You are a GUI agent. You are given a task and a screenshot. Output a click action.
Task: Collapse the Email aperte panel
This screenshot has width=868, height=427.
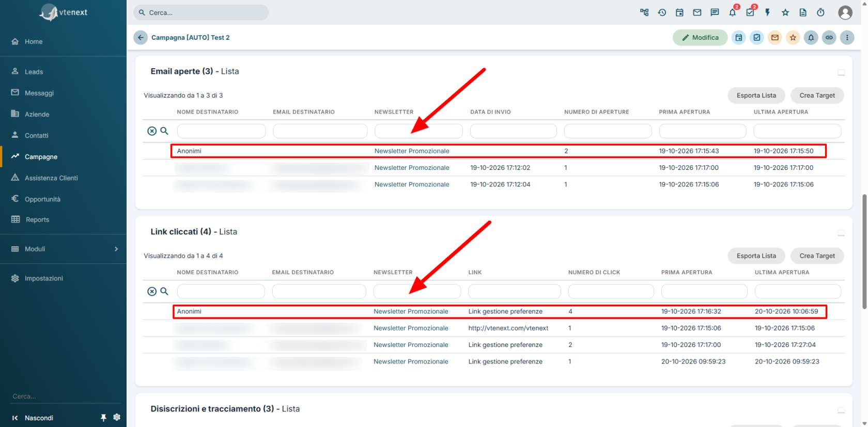[841, 73]
